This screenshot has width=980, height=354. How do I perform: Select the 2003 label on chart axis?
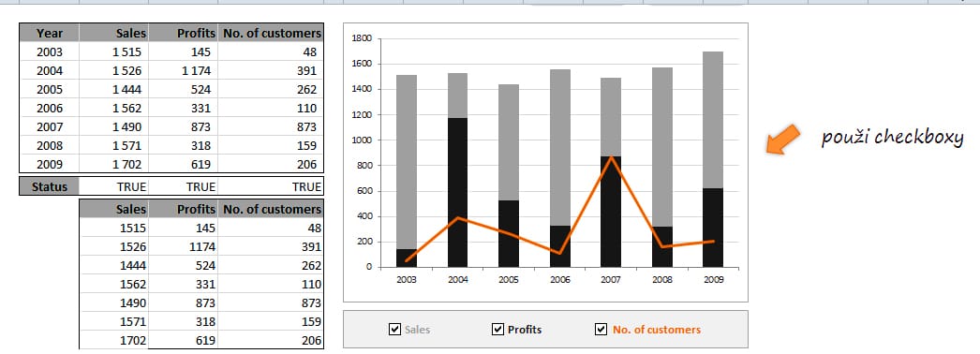pos(407,280)
